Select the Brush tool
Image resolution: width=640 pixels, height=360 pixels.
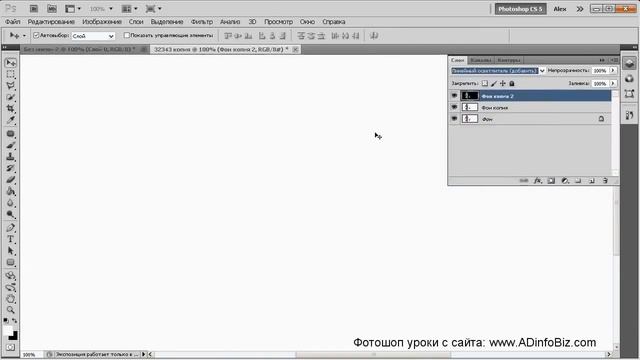coord(11,145)
